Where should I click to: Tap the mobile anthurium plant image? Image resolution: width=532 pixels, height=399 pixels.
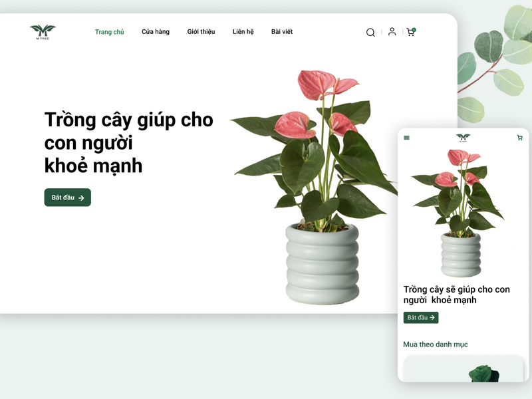coord(459,213)
